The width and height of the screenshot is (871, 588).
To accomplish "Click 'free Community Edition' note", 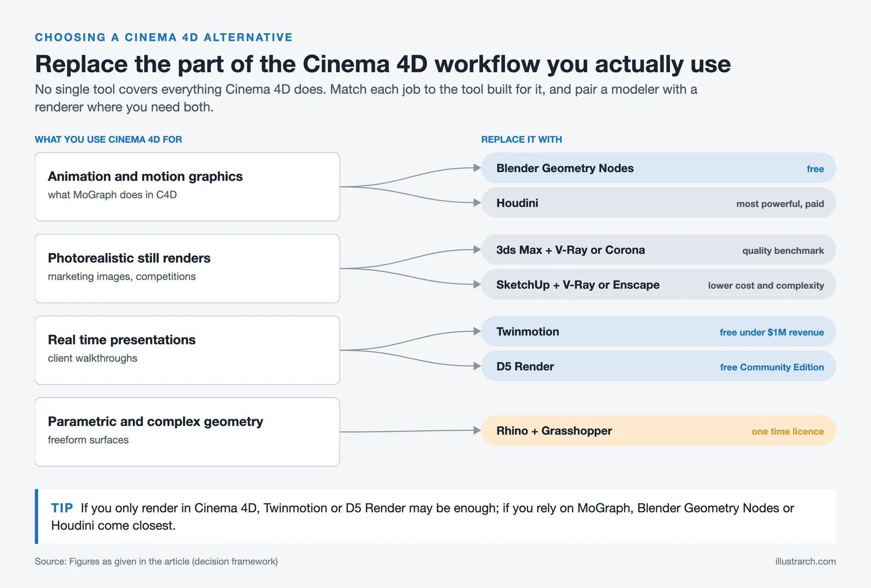I will 772,367.
